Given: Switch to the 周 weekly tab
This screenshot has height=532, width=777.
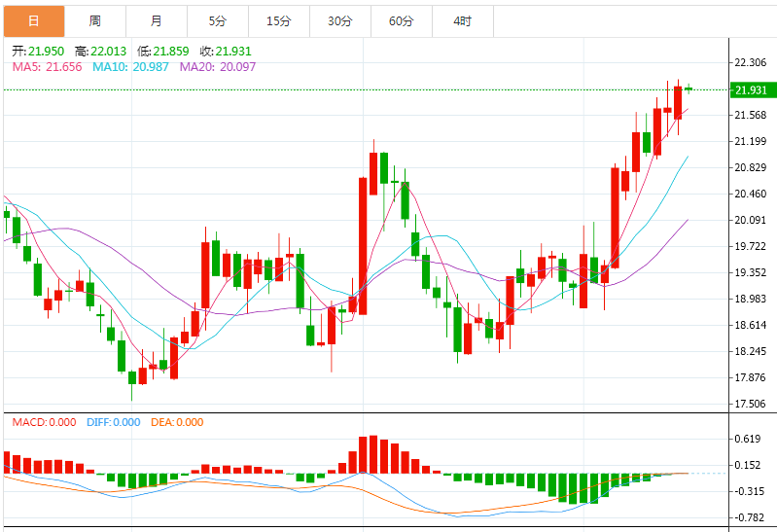Looking at the screenshot, I should click(95, 21).
